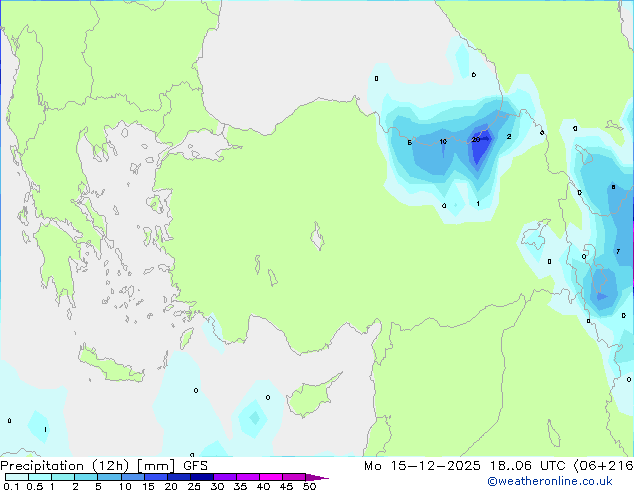
Task: Click the legend tick label '40'
Action: point(263,486)
